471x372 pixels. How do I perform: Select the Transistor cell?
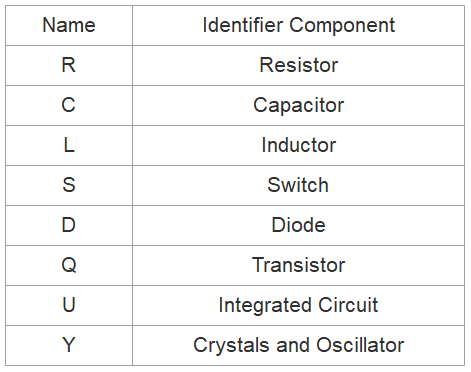point(298,265)
